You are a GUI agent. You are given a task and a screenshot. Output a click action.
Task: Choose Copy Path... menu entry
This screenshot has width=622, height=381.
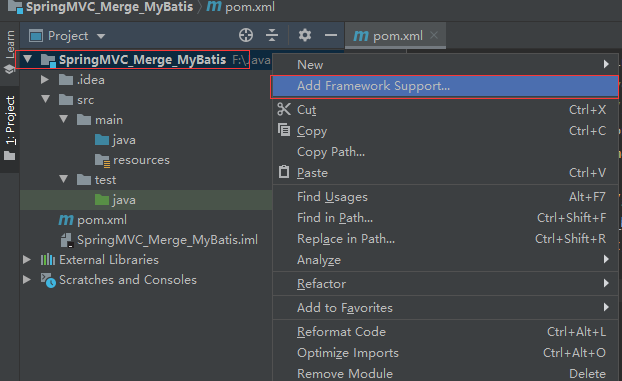[x=445, y=152]
